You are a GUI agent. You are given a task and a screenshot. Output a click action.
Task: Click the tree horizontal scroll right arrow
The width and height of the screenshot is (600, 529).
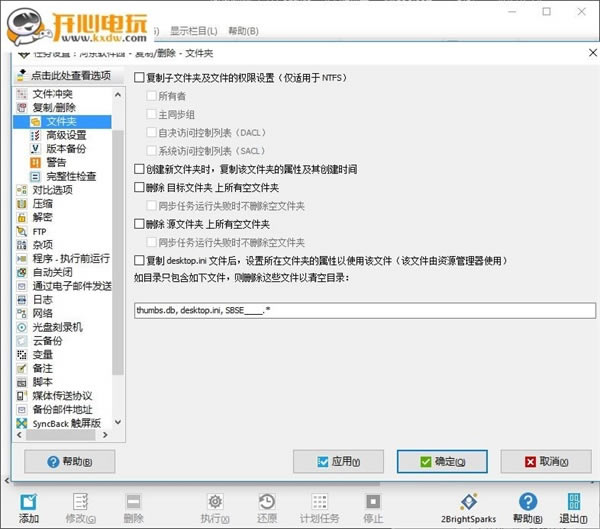click(x=105, y=435)
